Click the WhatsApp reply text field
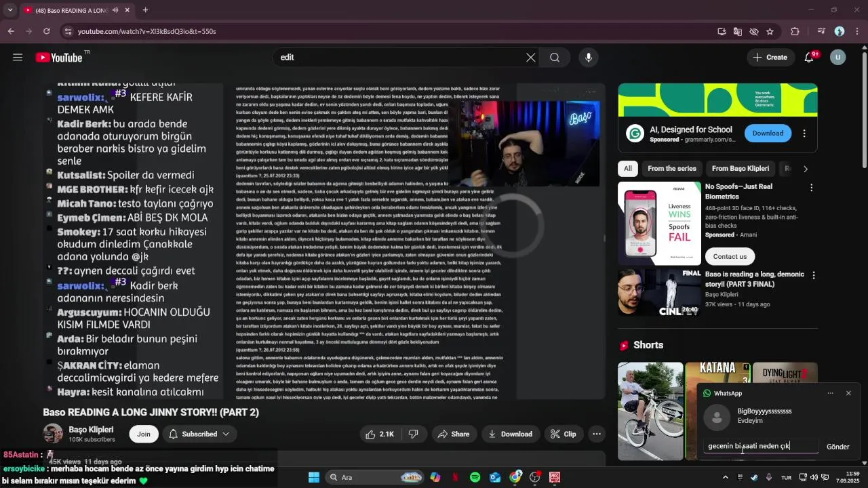Screen dimensions: 868x488 [x=760, y=447]
